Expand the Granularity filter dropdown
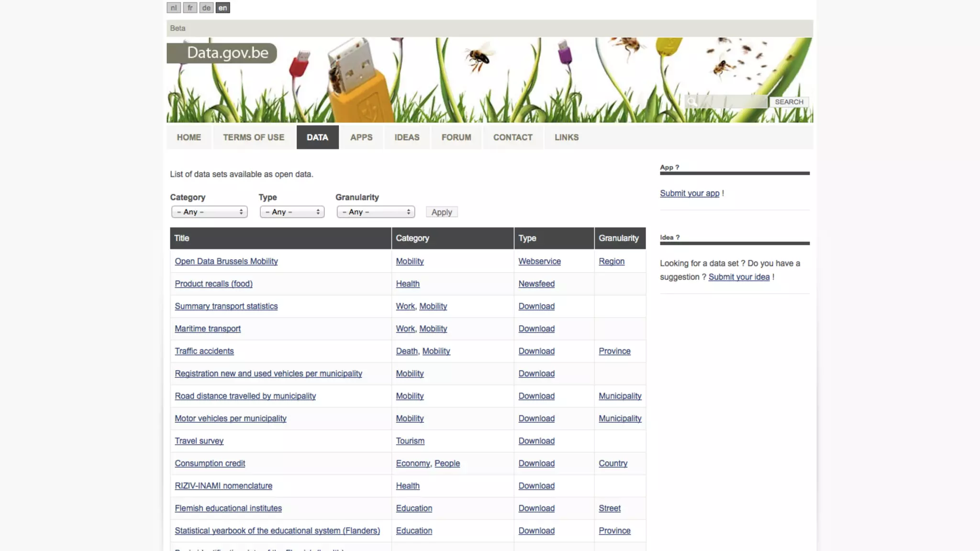The image size is (980, 551). (376, 212)
